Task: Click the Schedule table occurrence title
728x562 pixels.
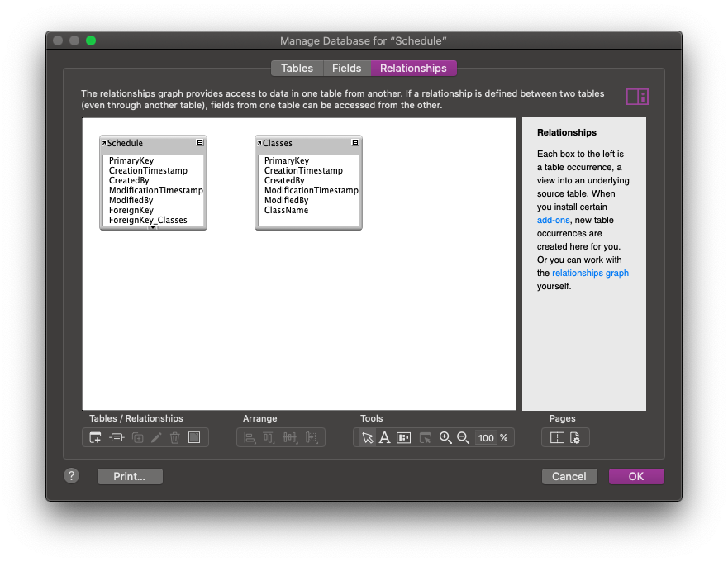Action: click(125, 143)
